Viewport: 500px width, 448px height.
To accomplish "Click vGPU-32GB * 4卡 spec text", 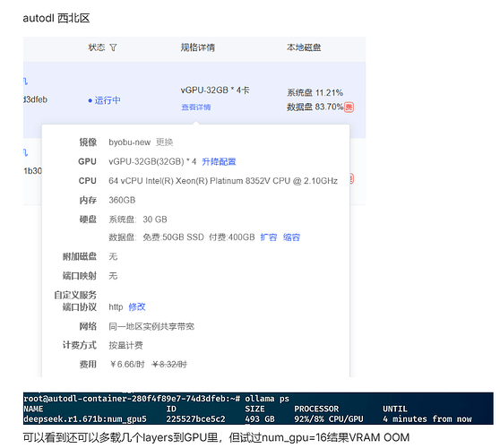I will pyautogui.click(x=215, y=90).
